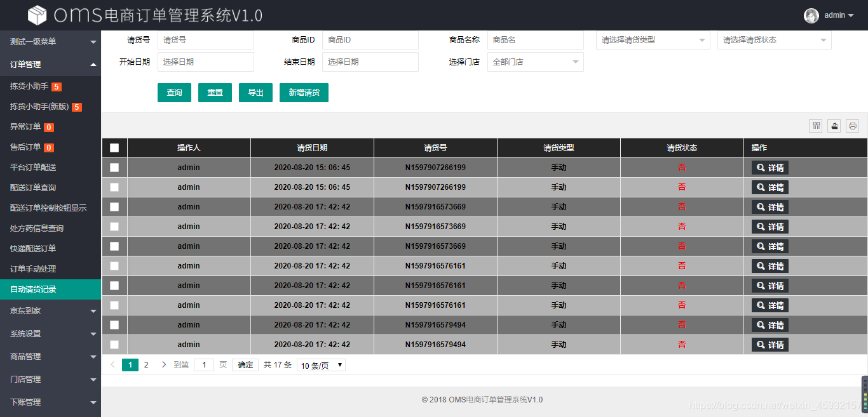Click the OMS box logo icon
This screenshot has width=868, height=417.
[39, 15]
